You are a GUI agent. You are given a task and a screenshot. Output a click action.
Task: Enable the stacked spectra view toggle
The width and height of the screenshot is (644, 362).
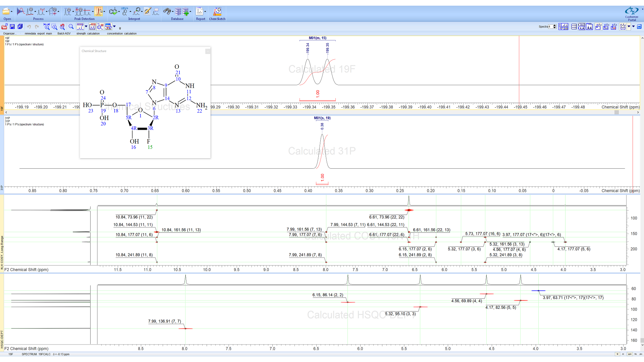[574, 26]
